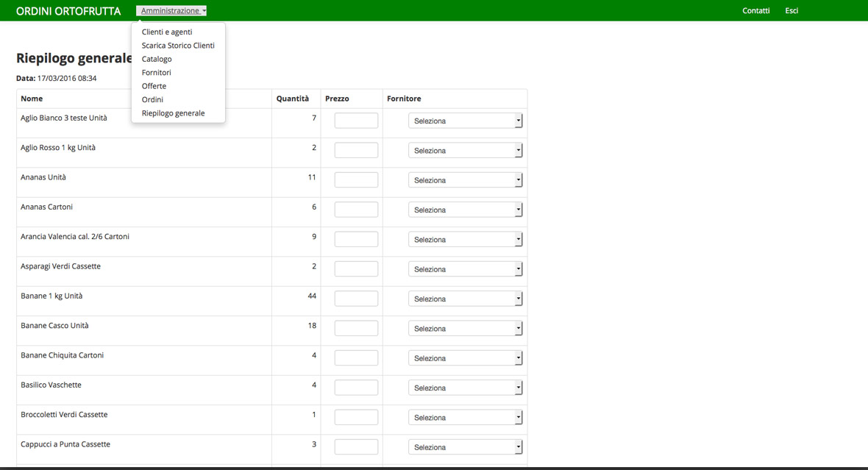Open supplier selector for Basilico Vaschette
868x470 pixels.
click(465, 388)
